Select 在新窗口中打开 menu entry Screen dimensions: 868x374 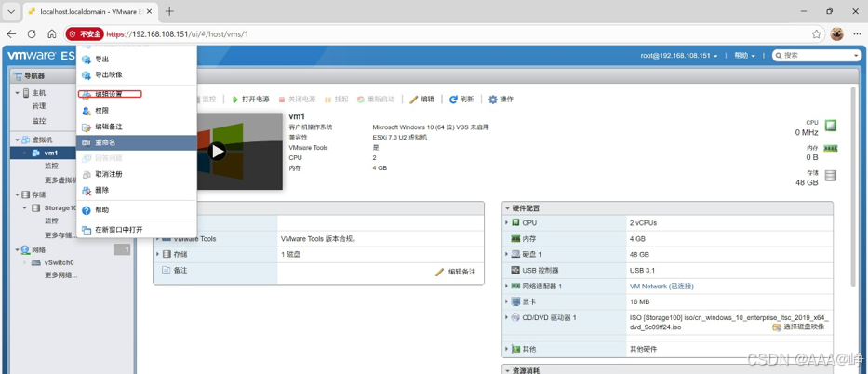pyautogui.click(x=136, y=230)
